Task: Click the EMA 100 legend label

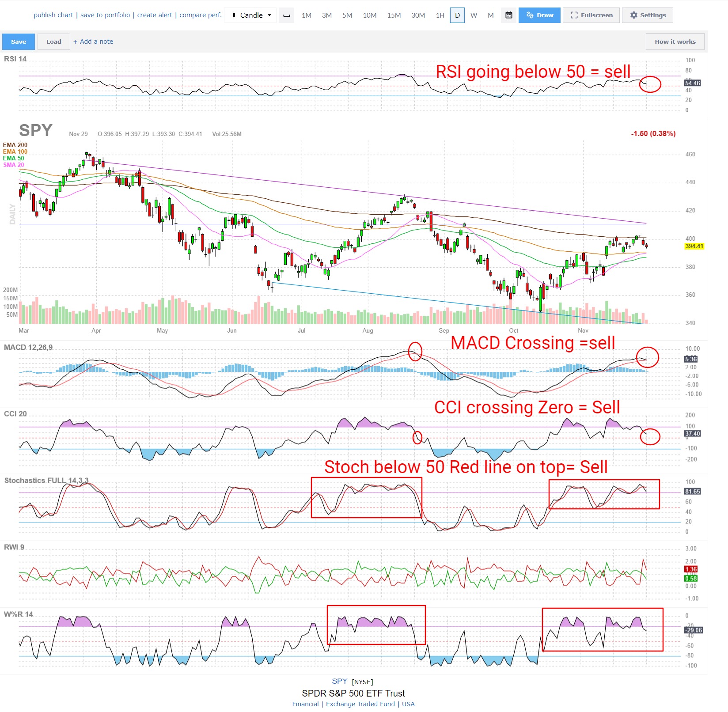Action: (x=15, y=151)
